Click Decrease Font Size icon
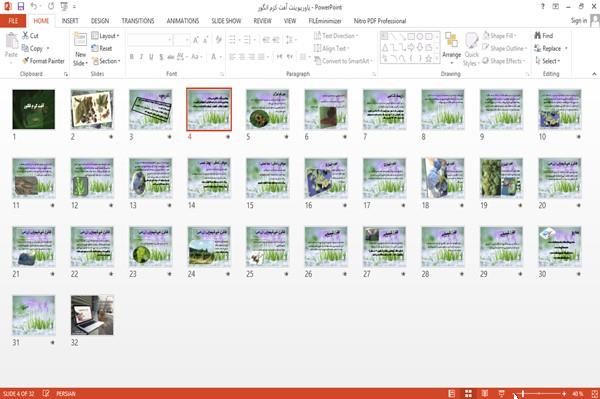 pyautogui.click(x=205, y=40)
